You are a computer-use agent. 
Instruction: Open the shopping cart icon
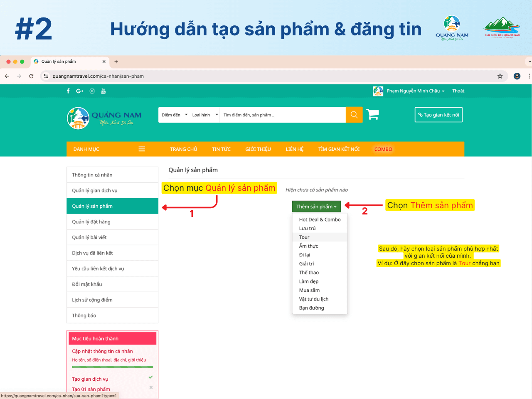pos(372,114)
